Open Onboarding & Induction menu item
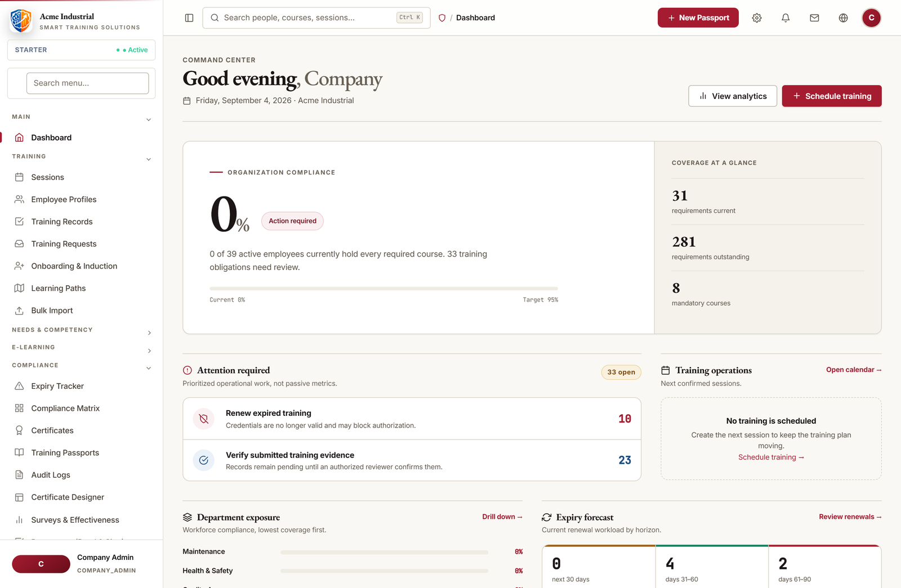The width and height of the screenshot is (901, 588). [x=82, y=266]
